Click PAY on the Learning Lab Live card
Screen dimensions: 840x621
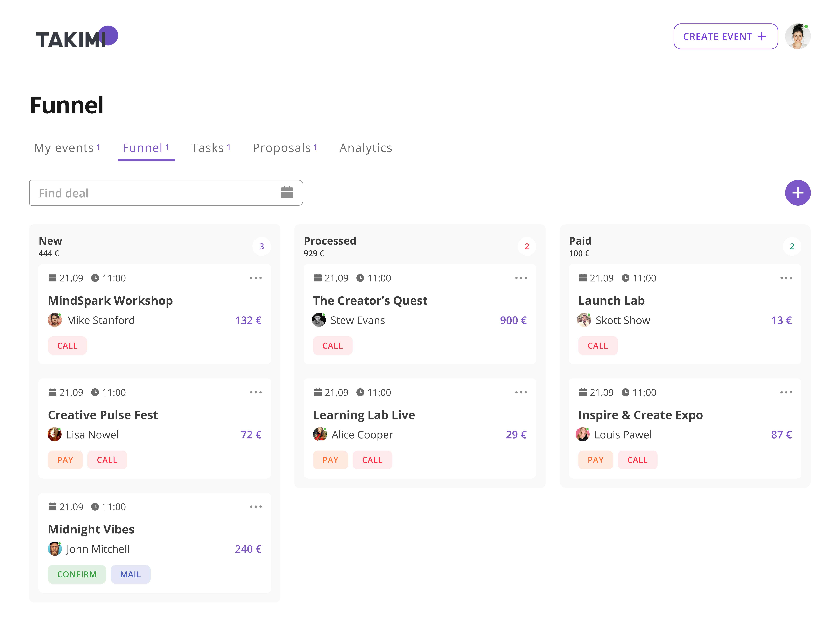tap(330, 460)
